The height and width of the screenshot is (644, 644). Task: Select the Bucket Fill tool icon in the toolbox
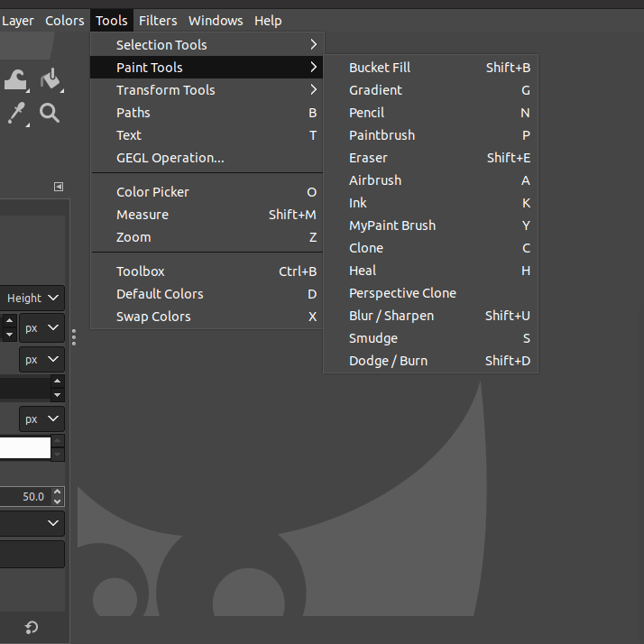[x=51, y=80]
